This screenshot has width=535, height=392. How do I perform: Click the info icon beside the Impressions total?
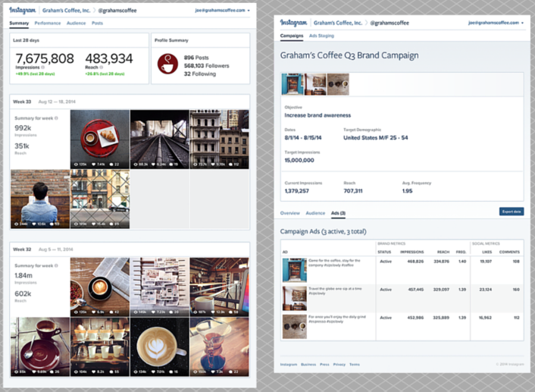pos(43,67)
